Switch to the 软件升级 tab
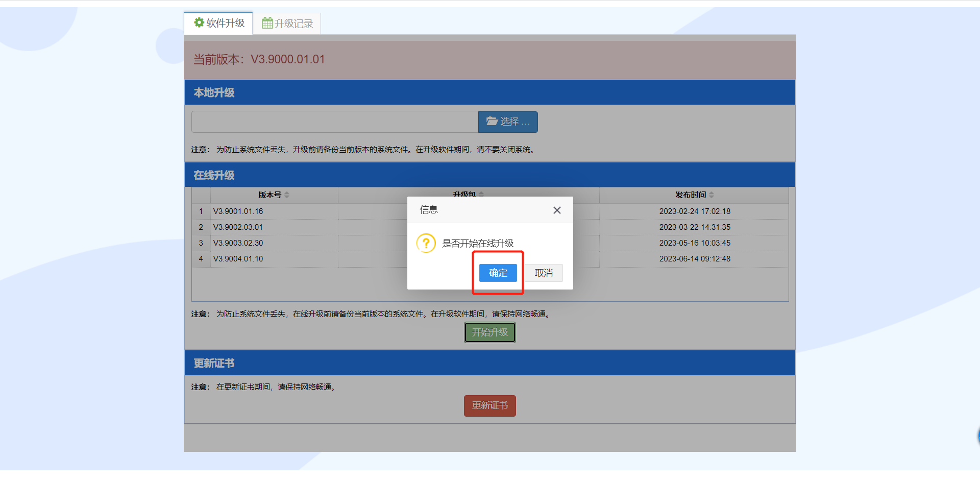The width and height of the screenshot is (980, 481). 218,23
